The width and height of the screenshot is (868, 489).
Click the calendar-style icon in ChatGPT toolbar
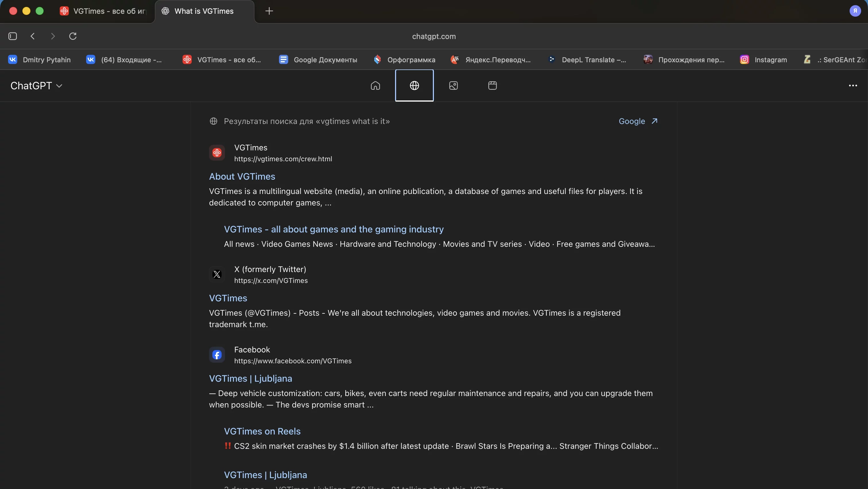(492, 86)
